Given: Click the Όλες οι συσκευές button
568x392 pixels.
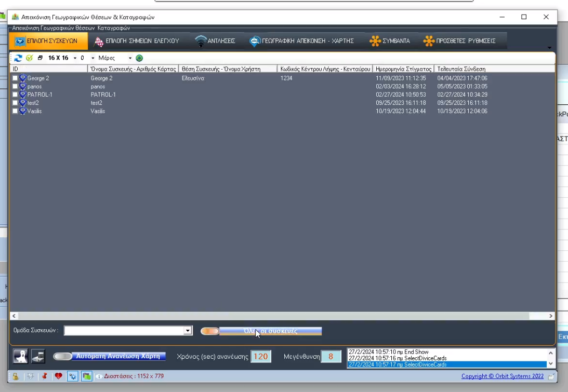Looking at the screenshot, I should [270, 331].
